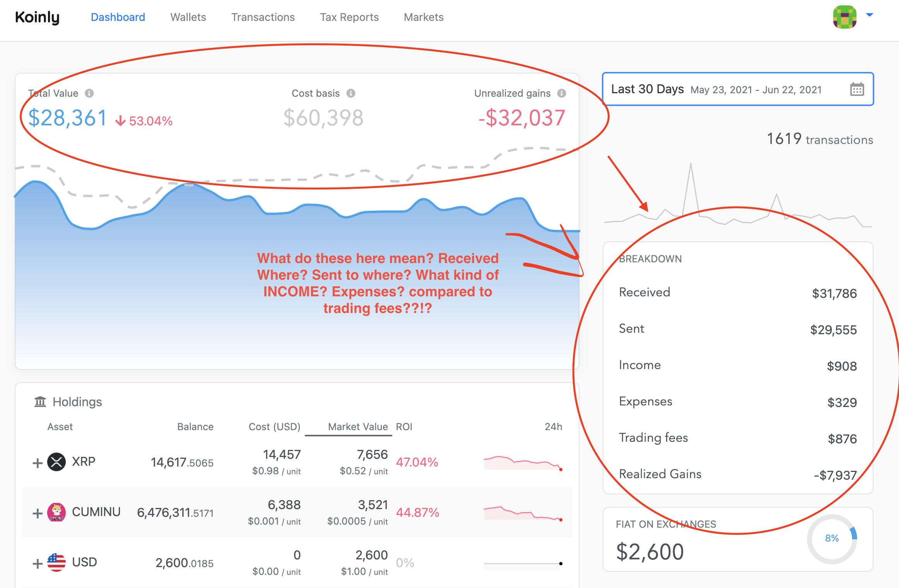Click the USD flag icon
Viewport: 899px width, 588px height.
pyautogui.click(x=56, y=562)
